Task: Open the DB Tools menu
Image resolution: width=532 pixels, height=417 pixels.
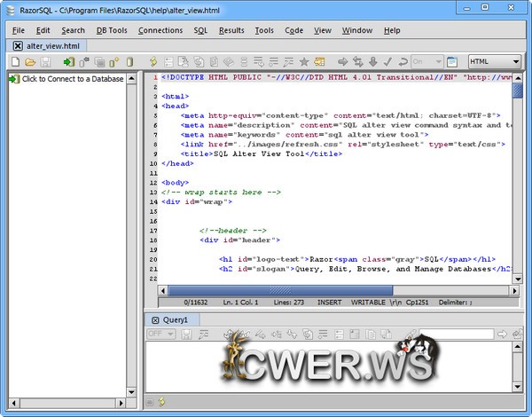Action: click(112, 30)
